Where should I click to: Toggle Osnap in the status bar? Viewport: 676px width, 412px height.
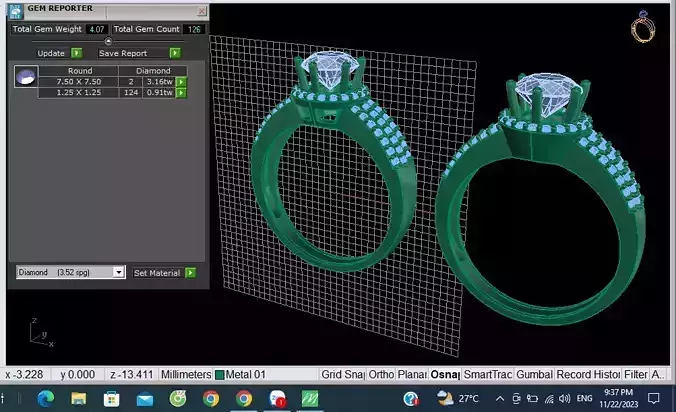[445, 375]
